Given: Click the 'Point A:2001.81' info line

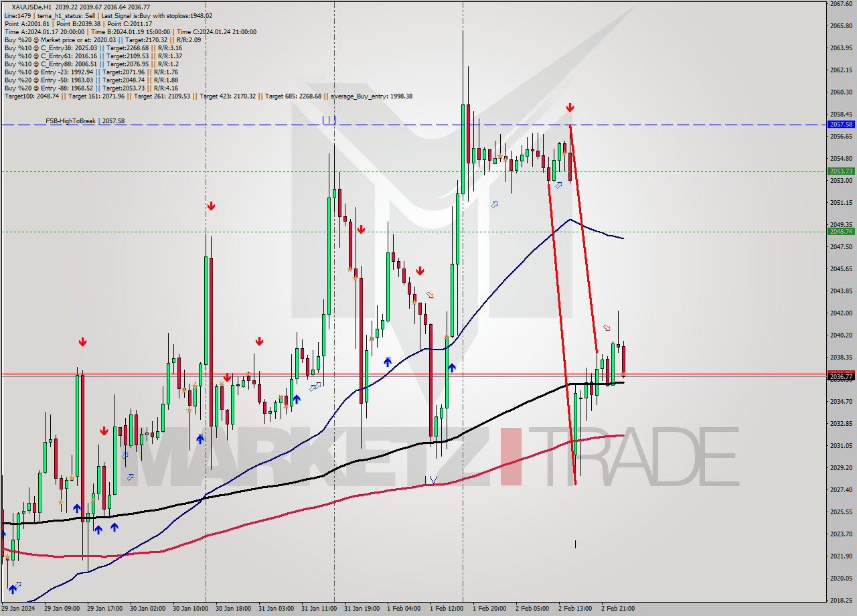Looking at the screenshot, I should 78,23.
